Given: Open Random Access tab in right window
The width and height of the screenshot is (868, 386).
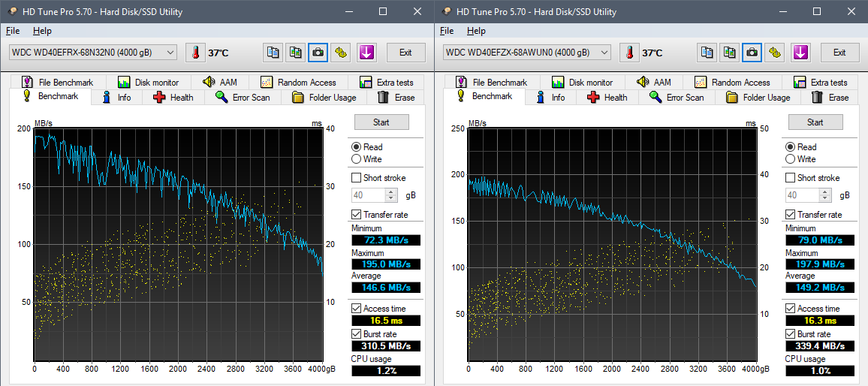Looking at the screenshot, I should click(x=732, y=82).
